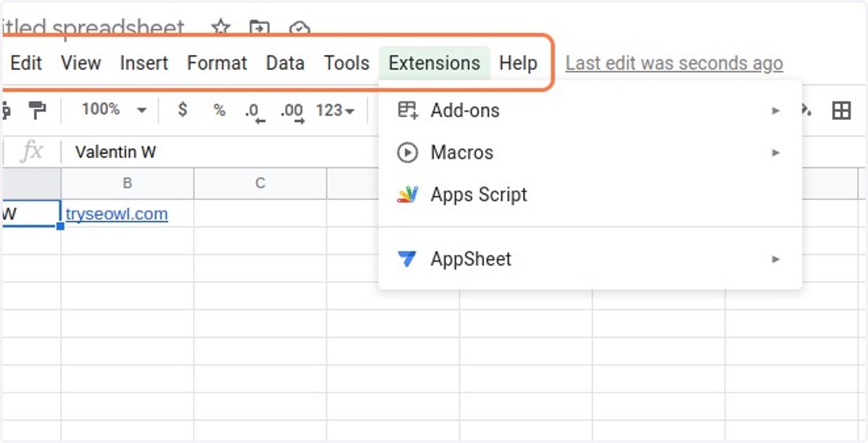Select the active cell ending in 'W'
Viewport: 868px width, 443px height.
[30, 214]
